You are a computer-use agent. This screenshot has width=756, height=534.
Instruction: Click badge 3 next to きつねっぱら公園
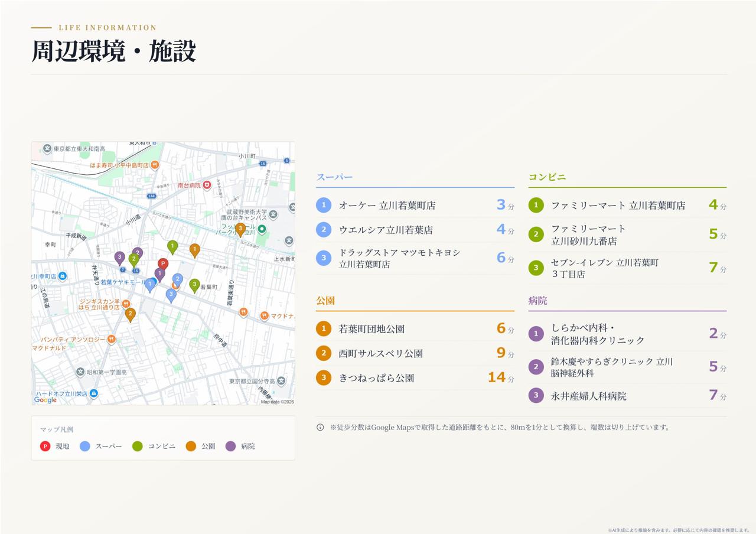324,377
